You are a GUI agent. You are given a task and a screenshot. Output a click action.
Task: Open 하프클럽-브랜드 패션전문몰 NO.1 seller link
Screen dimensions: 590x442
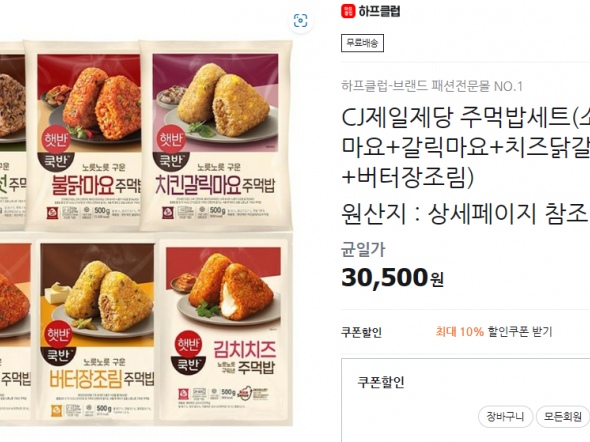point(432,87)
